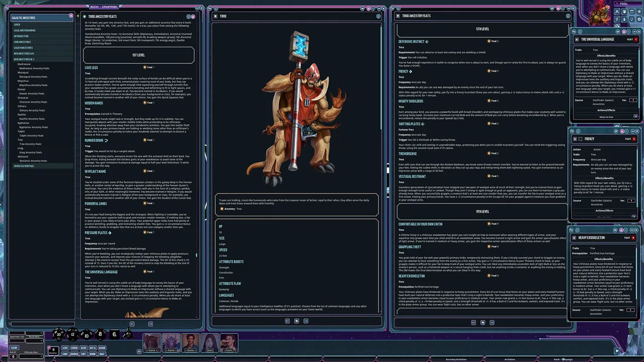Toggle the CRIT modifier button
Screen dimensions: 644x362
click(x=84, y=354)
